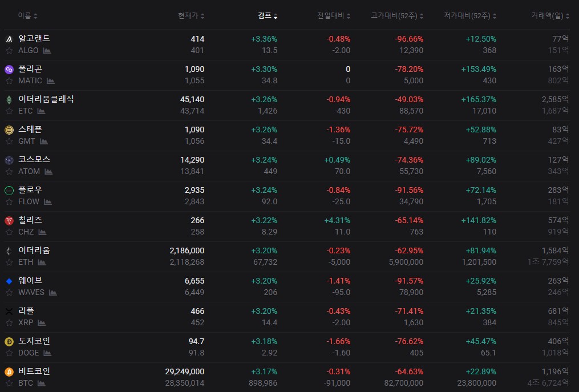Select ALGO kimchi premium +3.36%
Image resolution: width=579 pixels, height=392 pixels.
point(264,39)
